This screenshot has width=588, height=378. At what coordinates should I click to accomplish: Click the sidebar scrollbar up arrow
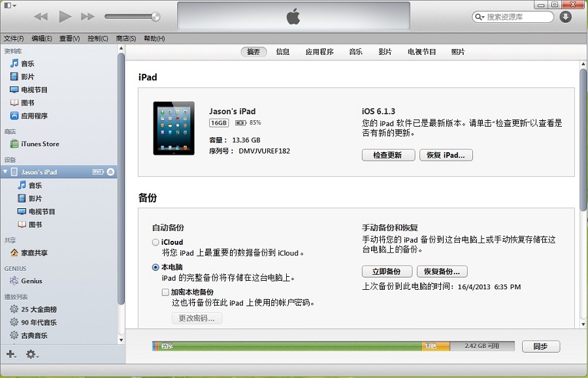tap(121, 48)
